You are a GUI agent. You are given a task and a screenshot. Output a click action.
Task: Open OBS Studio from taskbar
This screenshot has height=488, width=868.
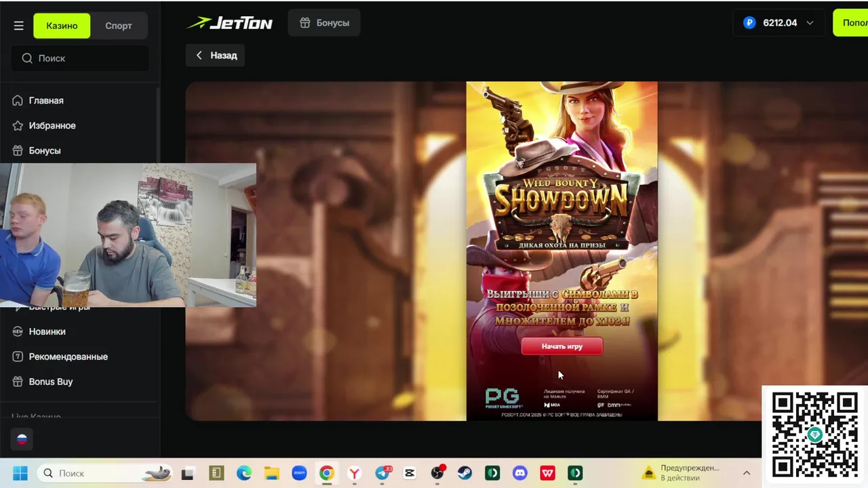tap(437, 473)
